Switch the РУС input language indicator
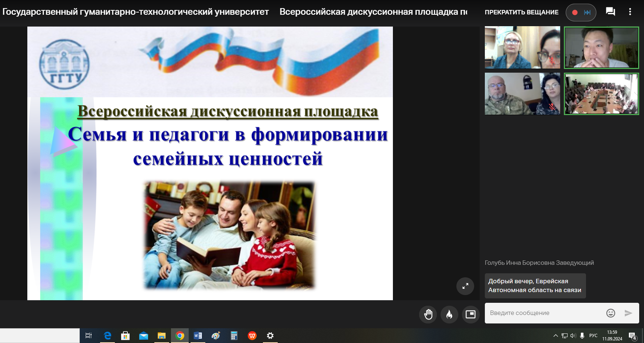The image size is (644, 343). (x=593, y=336)
